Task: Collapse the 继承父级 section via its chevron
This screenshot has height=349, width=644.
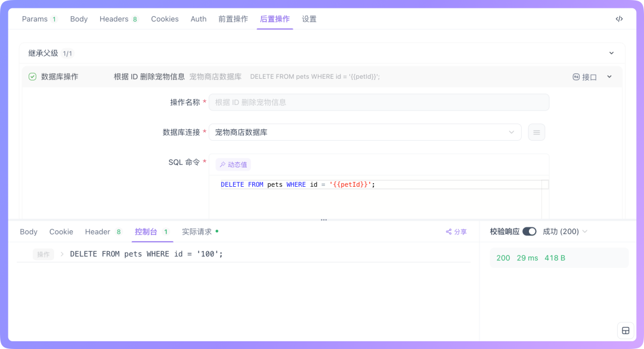Action: point(611,52)
